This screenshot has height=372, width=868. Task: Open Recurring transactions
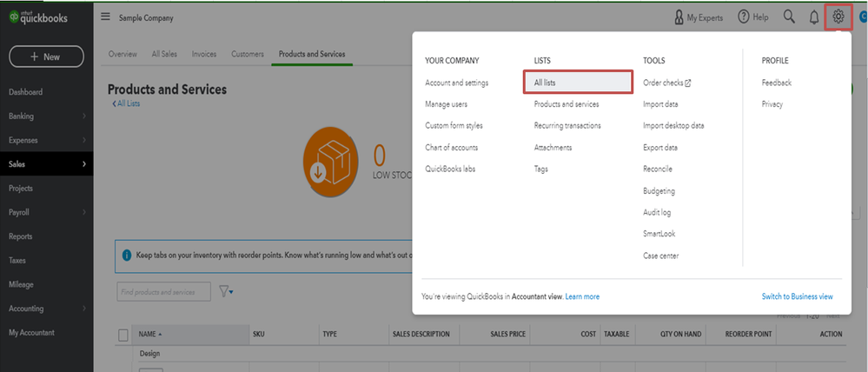coord(567,126)
